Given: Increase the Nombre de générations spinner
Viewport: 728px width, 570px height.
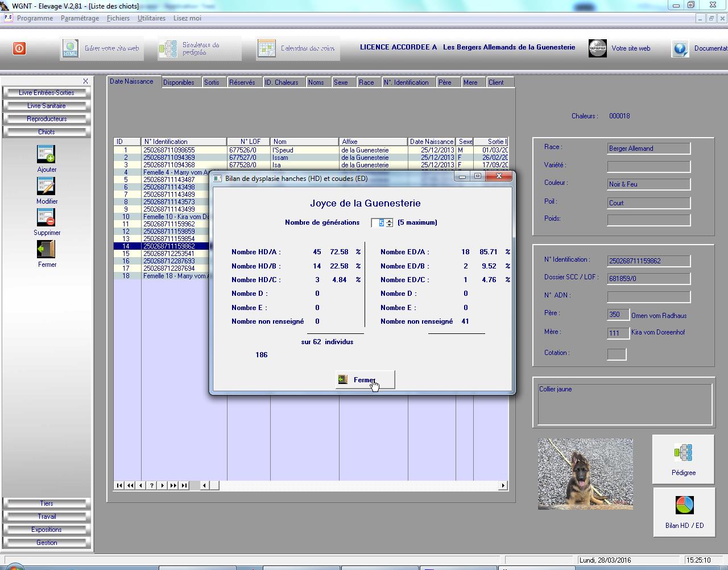Looking at the screenshot, I should pyautogui.click(x=390, y=221).
